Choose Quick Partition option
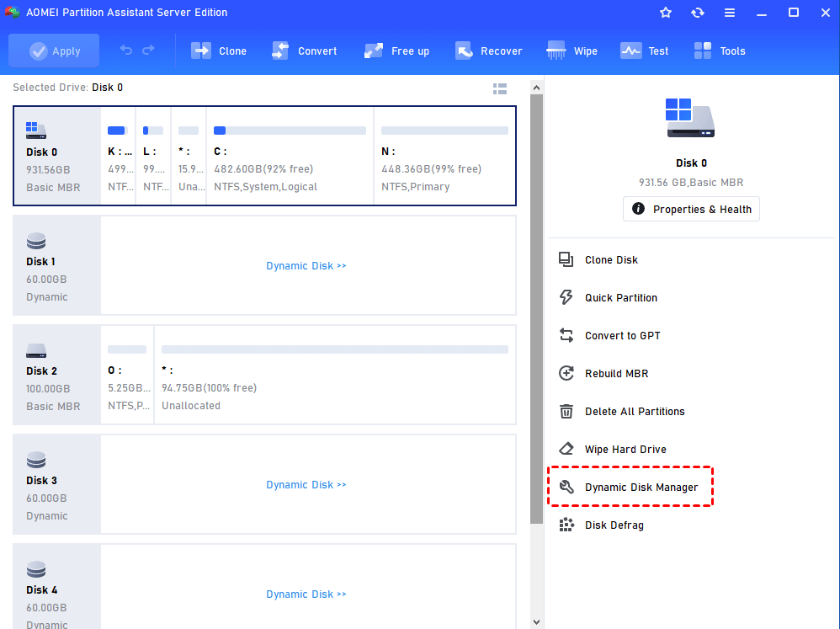This screenshot has height=629, width=840. (x=608, y=297)
